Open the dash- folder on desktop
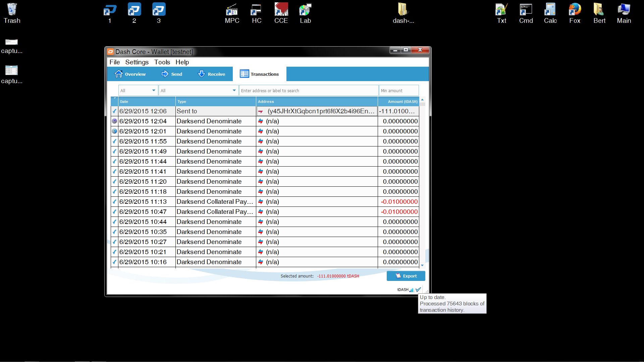This screenshot has width=644, height=362. pos(403,13)
